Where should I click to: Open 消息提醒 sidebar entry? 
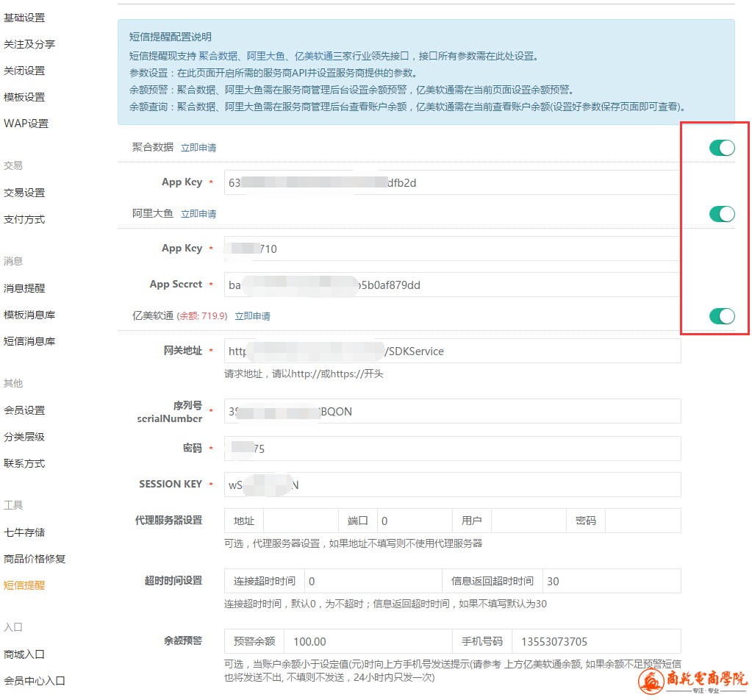coord(24,288)
